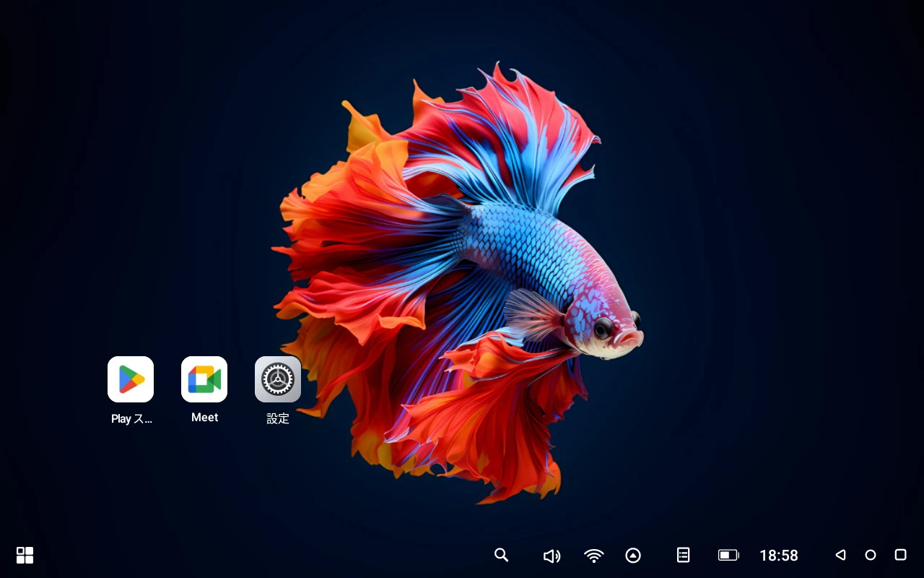Open the 設定 settings gear app
The image size is (924, 578).
(278, 379)
